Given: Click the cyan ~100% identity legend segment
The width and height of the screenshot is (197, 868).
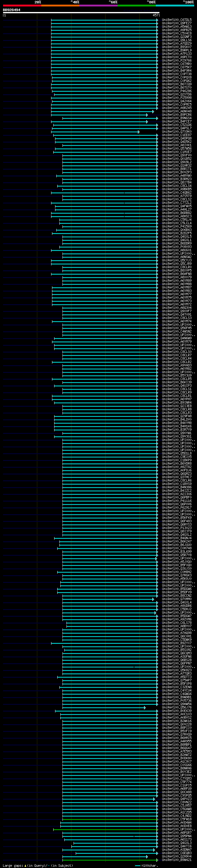Looking at the screenshot, I should [x=175, y=6].
